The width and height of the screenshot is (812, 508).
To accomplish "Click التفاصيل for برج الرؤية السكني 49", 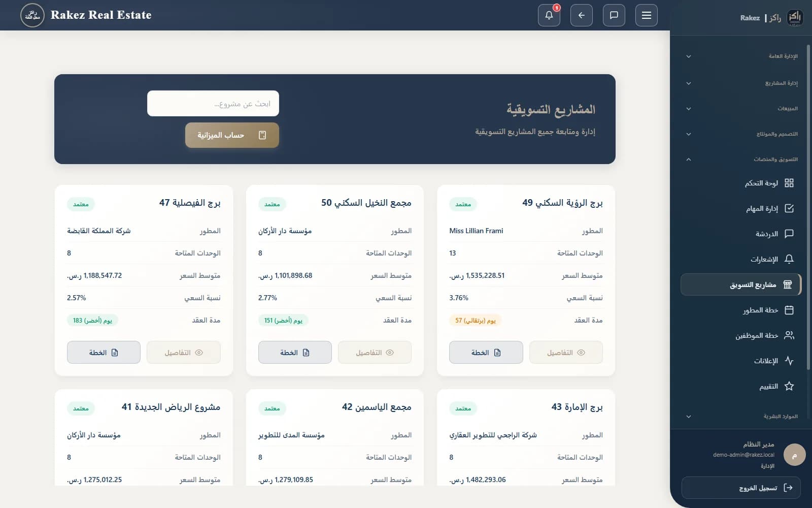I will [x=566, y=353].
